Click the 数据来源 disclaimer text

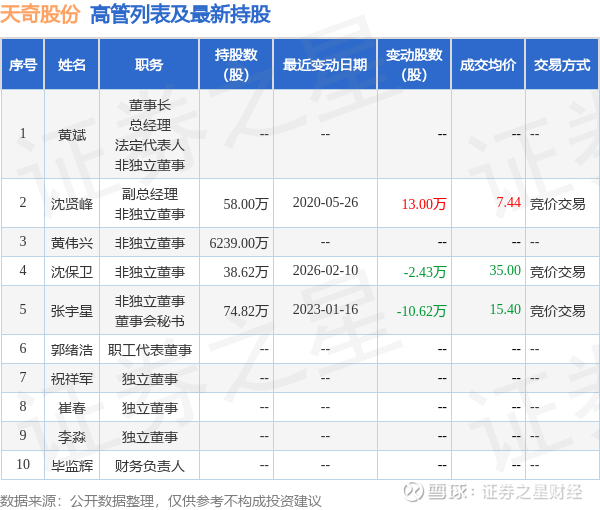point(161,501)
